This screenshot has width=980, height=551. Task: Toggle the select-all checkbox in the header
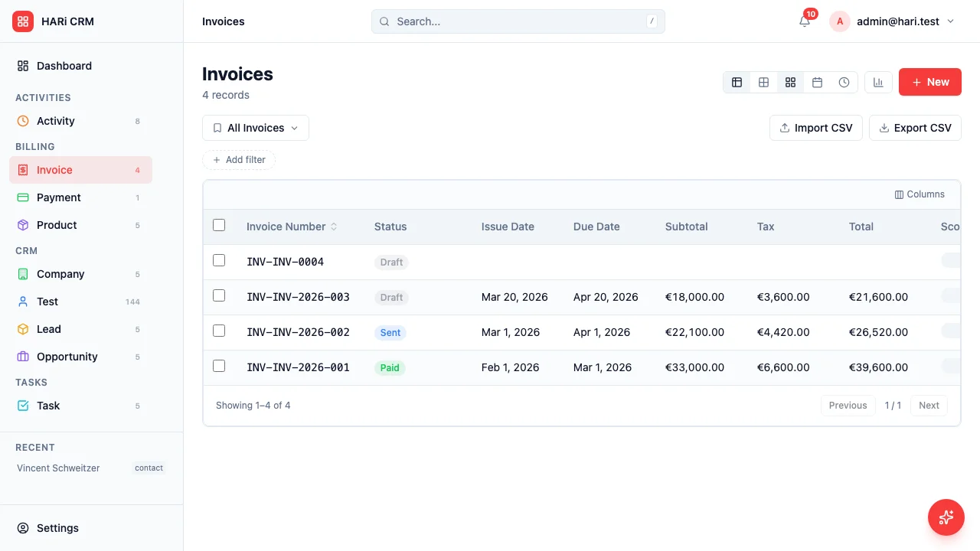click(219, 224)
